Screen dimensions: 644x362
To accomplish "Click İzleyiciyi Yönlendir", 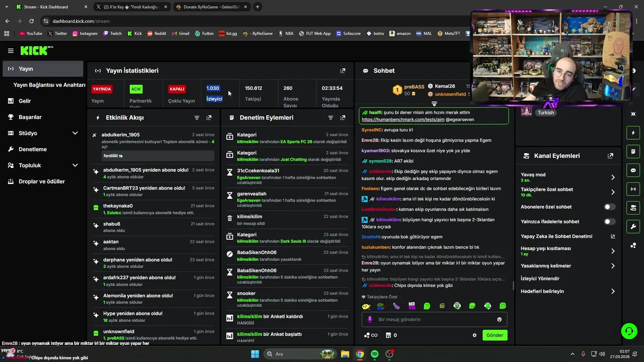I will pos(540,279).
